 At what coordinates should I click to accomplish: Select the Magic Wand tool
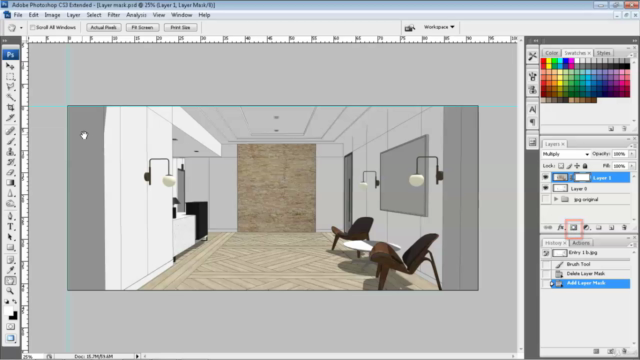coord(10,97)
